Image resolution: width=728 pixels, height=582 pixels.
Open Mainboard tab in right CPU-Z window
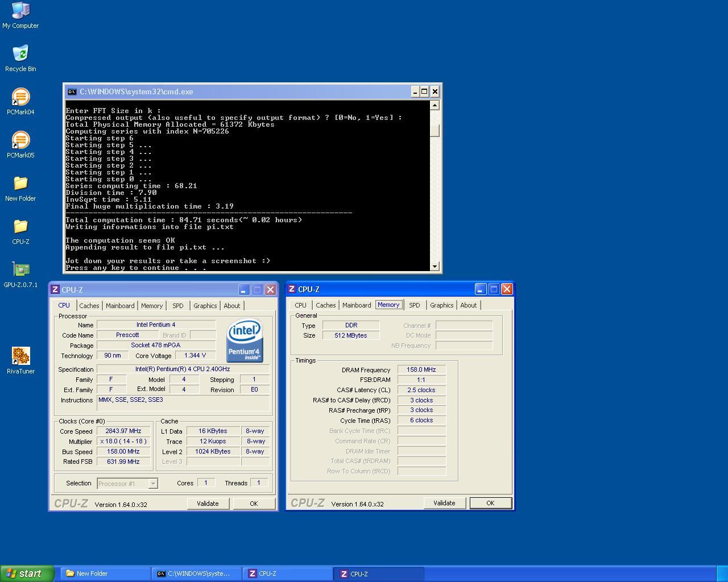pos(357,305)
